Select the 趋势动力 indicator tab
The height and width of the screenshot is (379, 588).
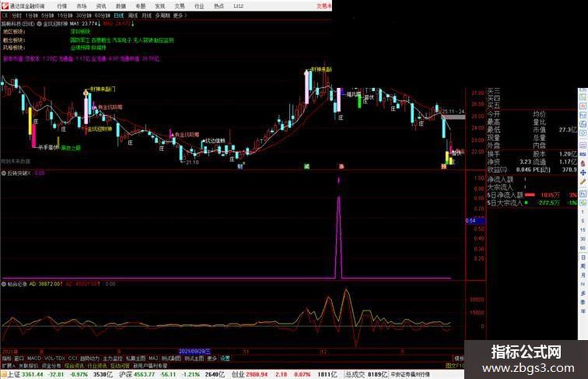click(90, 358)
